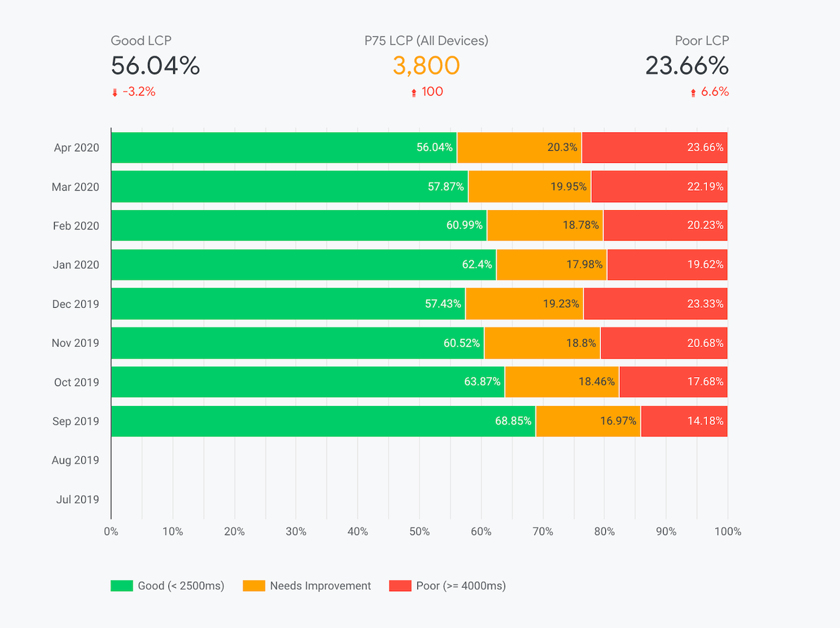Screen dimensions: 840x628
Task: Click the 3,800 P75 LCP value
Action: point(426,66)
